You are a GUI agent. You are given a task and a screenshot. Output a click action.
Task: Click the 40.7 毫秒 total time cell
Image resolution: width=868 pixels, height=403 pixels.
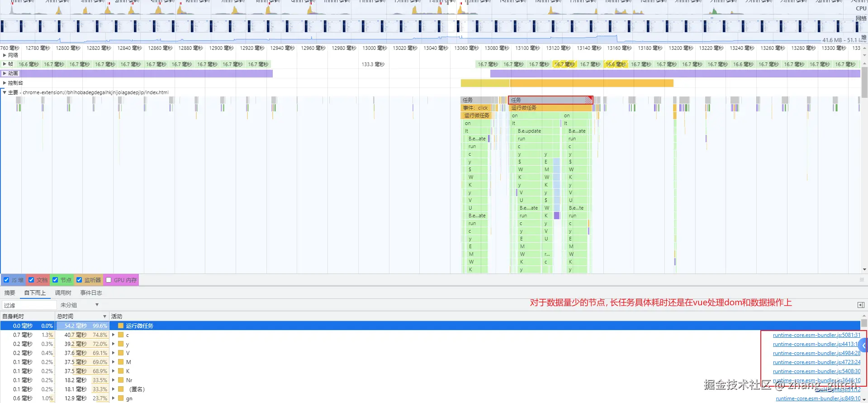(82, 335)
